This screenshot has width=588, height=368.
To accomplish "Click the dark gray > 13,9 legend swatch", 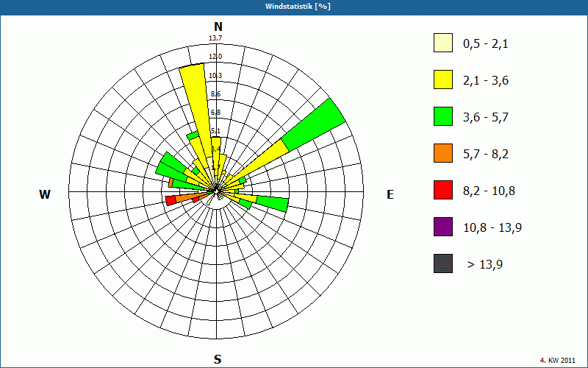I will tap(443, 263).
